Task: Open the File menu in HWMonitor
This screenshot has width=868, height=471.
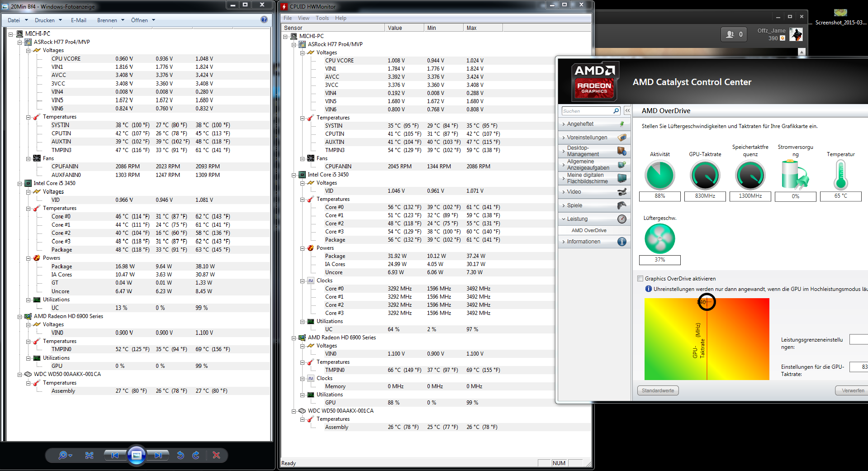Action: (288, 18)
